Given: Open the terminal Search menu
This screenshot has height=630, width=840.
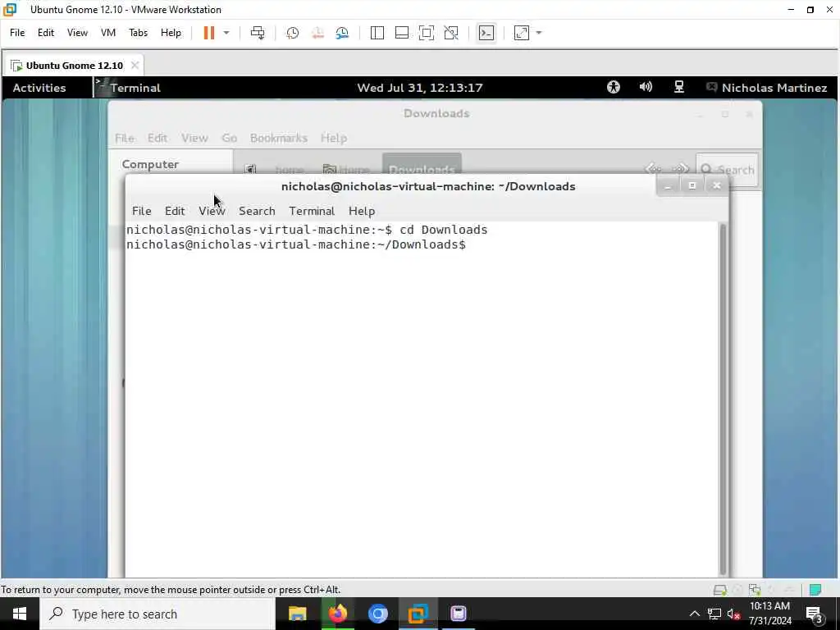Looking at the screenshot, I should point(257,211).
